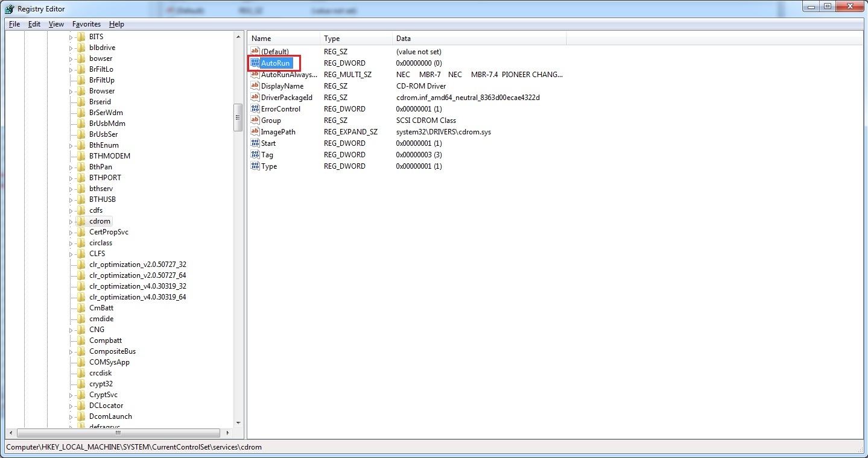Click the REG_EXPAND_SZ type cell
This screenshot has width=868, height=458.
coord(350,132)
